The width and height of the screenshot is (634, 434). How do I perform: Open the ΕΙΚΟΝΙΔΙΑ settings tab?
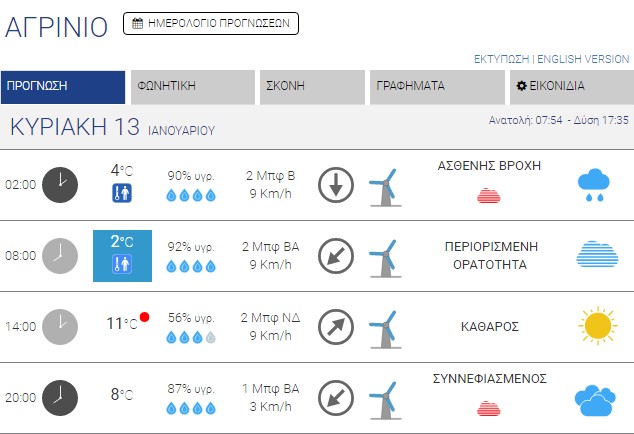coord(570,86)
